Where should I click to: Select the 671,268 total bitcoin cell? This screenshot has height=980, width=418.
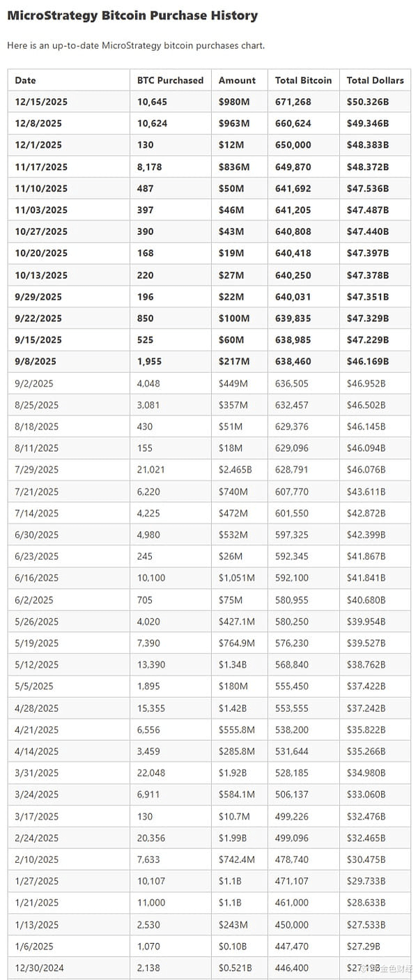tap(293, 102)
